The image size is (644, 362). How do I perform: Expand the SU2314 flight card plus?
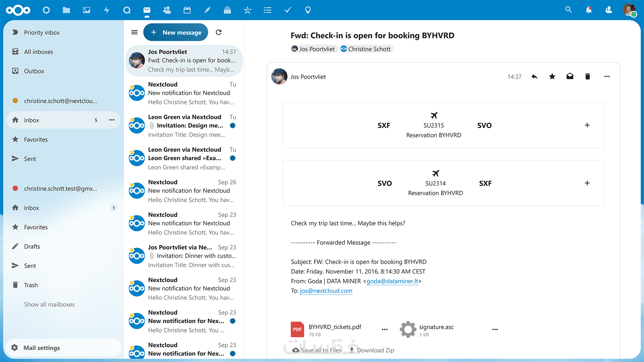(587, 183)
